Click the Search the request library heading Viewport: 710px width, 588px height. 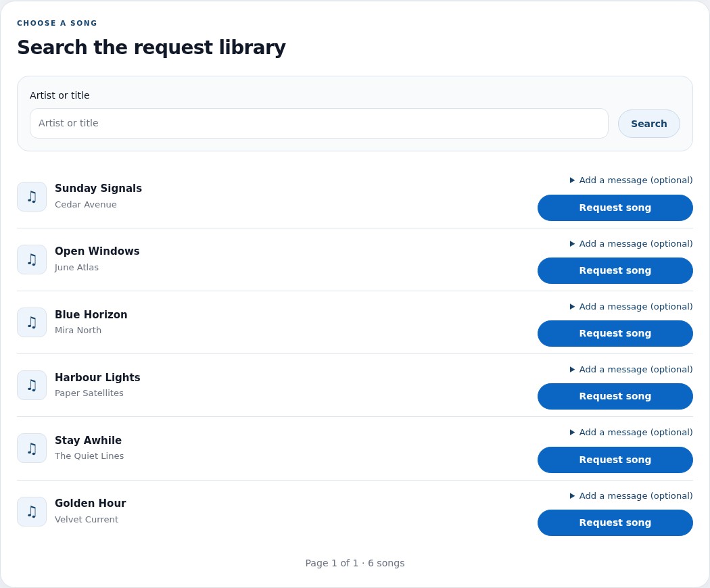click(x=151, y=47)
